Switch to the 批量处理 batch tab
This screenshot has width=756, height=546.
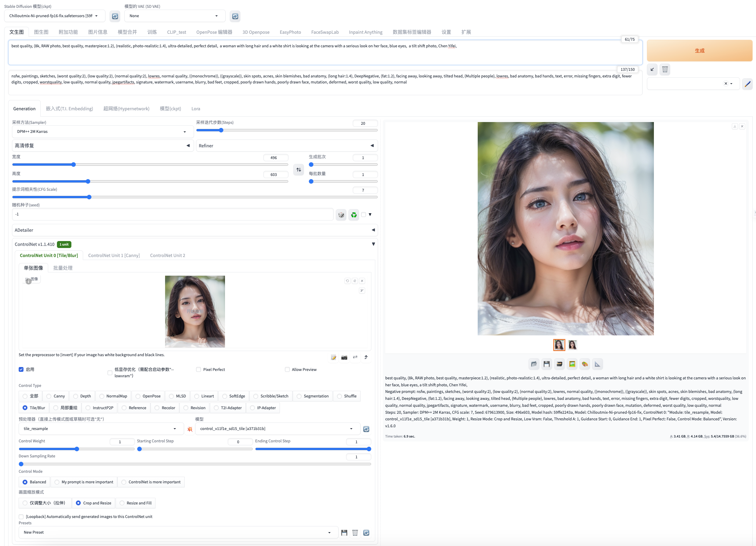[x=63, y=268]
